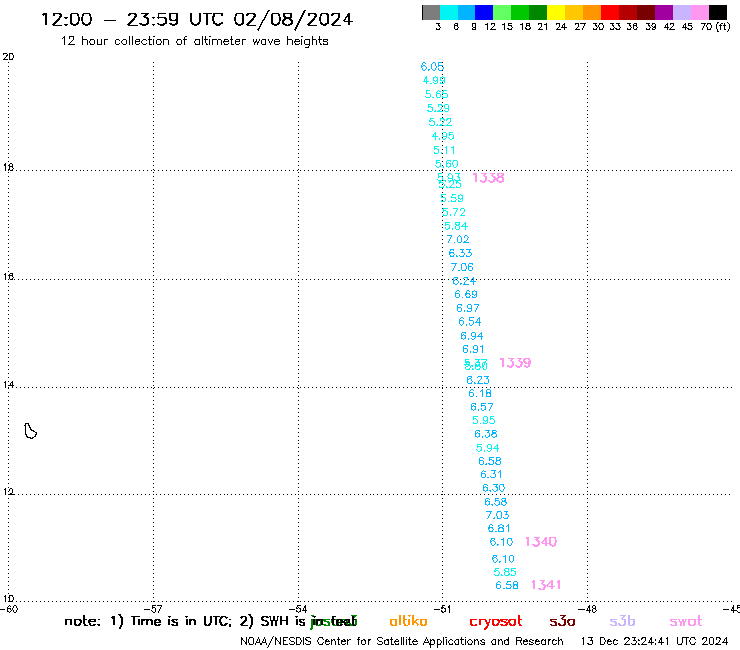Click the wave height value 6.33
Screen dimensions: 740x650
point(460,253)
